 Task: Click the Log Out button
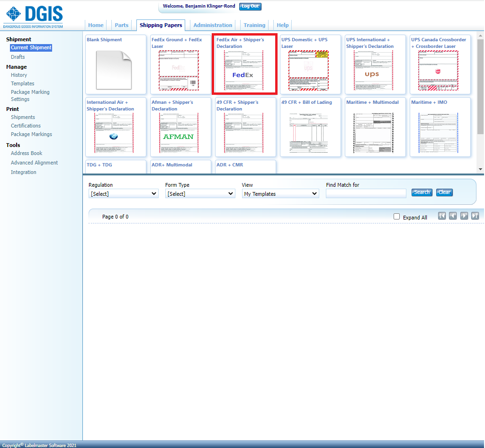[250, 6]
